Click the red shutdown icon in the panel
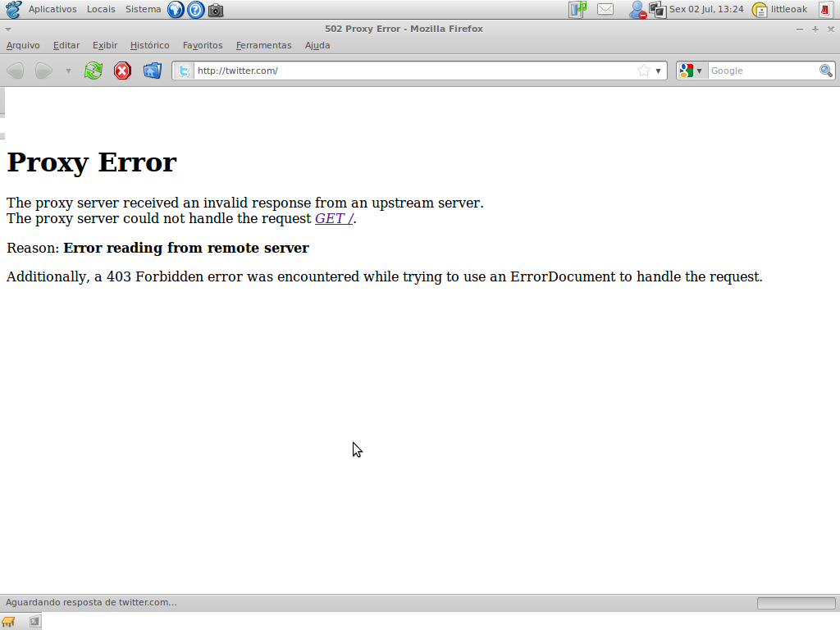Viewport: 840px width, 630px height. click(824, 10)
